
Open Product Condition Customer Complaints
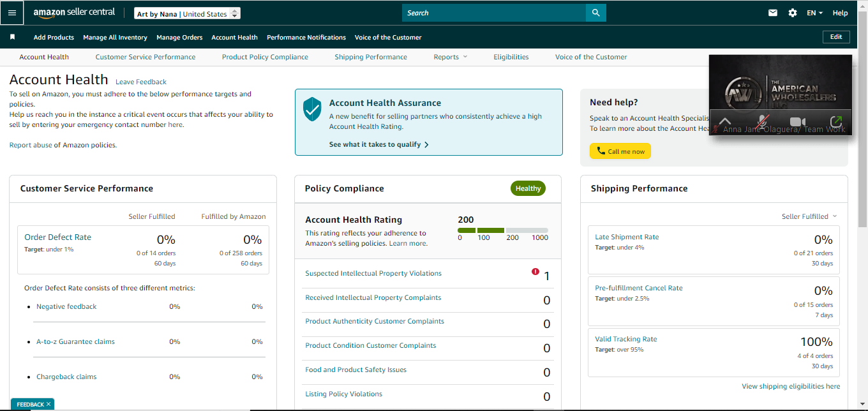371,345
